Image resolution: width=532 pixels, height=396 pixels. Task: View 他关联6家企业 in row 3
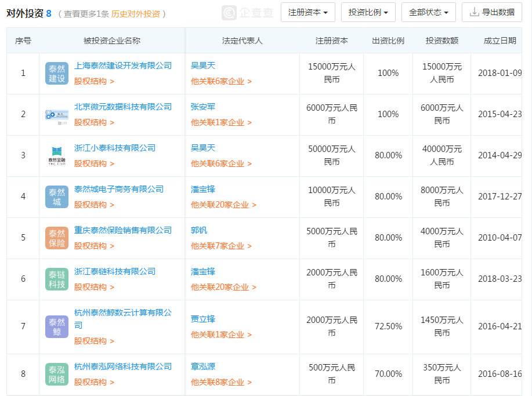tap(221, 164)
